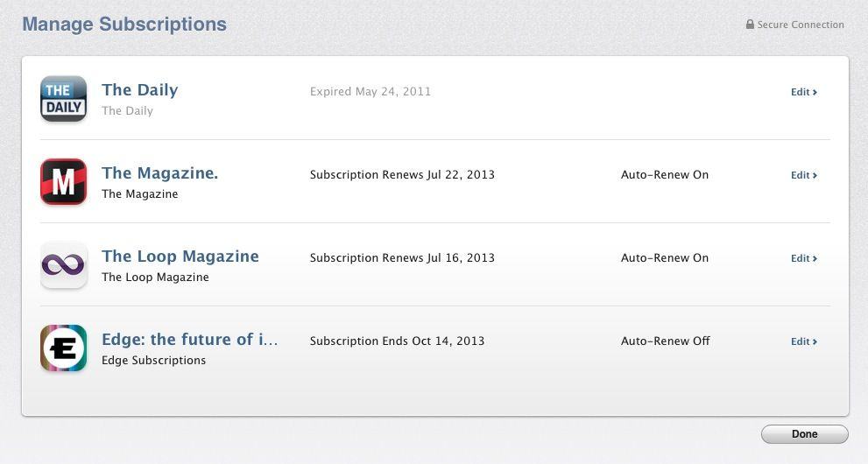This screenshot has height=464, width=868.
Task: Edit the Edge subscription
Action: pos(803,341)
